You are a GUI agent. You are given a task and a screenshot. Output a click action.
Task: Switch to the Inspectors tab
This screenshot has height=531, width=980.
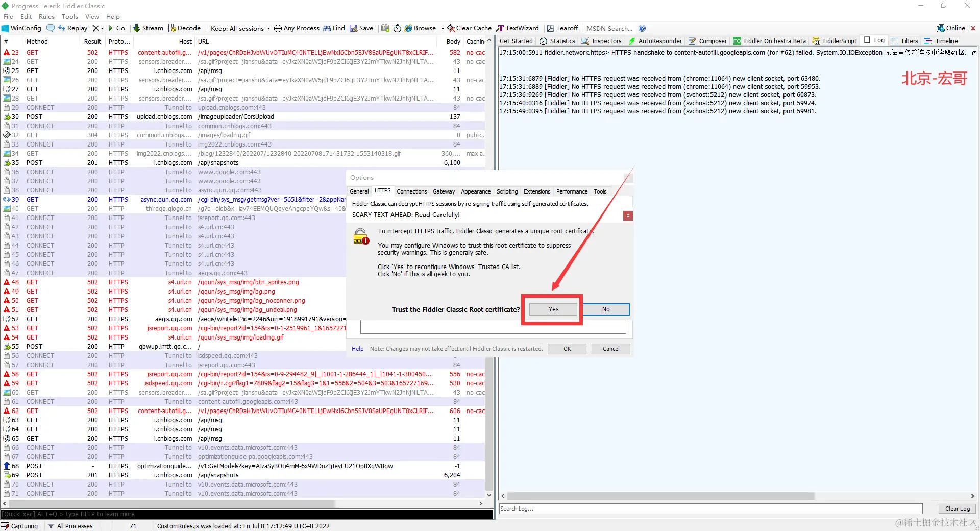point(601,41)
